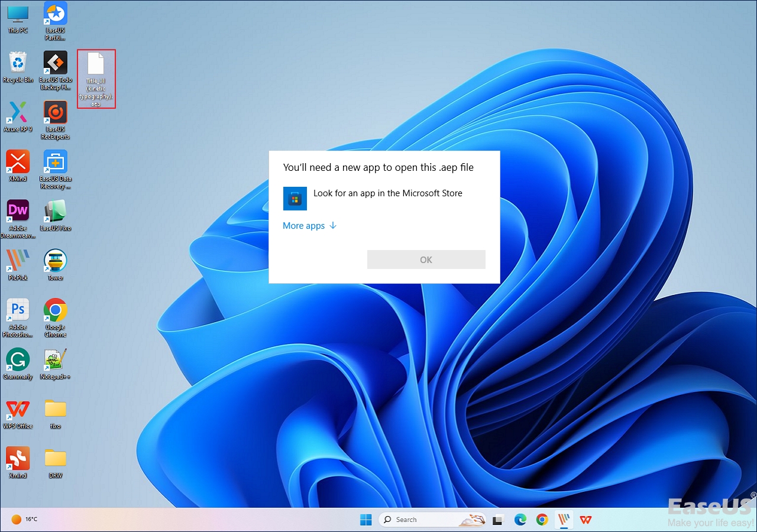Launch the PicPick screen capture tool
Screen dimensions: 757x532
click(18, 259)
